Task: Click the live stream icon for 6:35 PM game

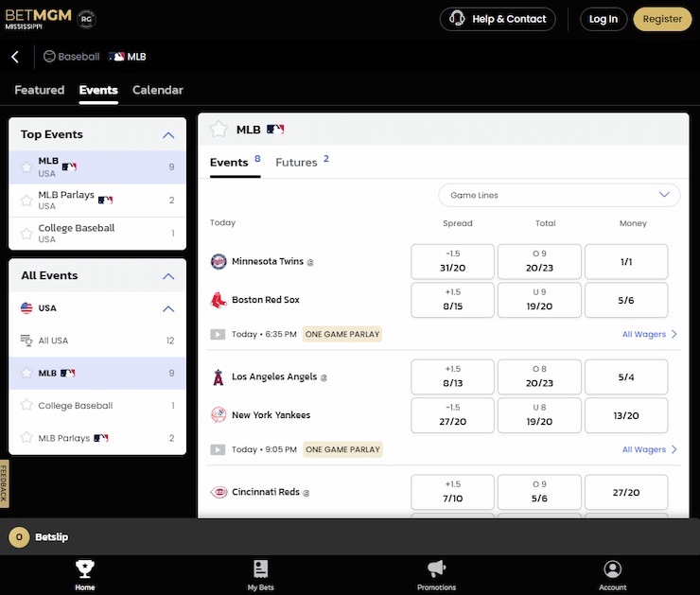Action: tap(218, 334)
